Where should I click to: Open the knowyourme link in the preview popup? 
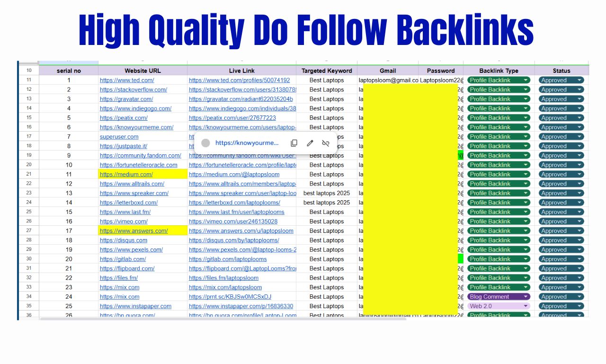pos(247,143)
